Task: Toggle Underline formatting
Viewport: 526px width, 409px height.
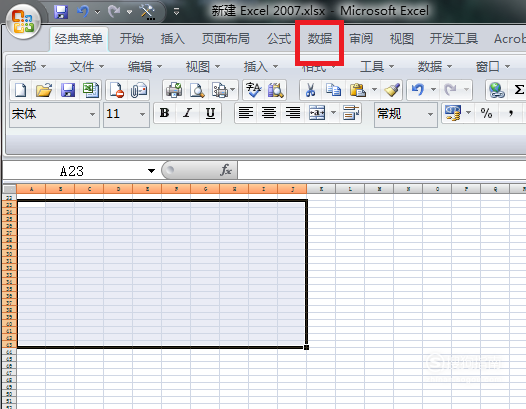Action: tap(210, 113)
